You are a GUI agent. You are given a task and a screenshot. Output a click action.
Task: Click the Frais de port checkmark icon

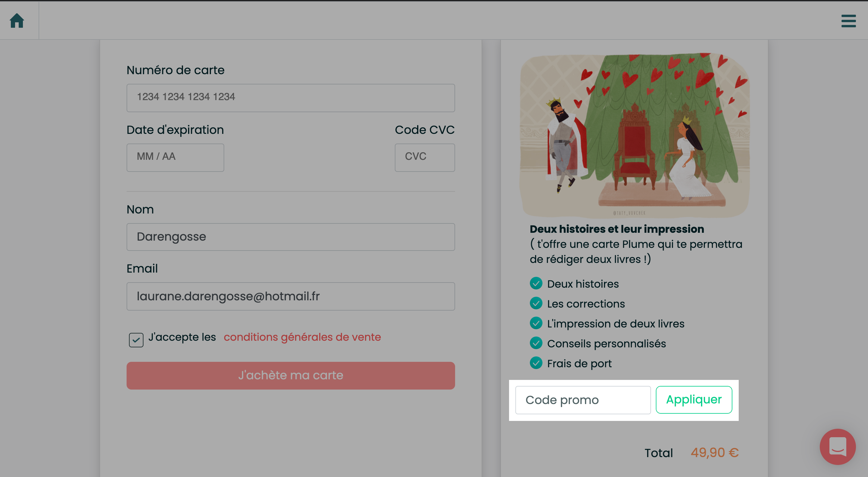point(536,363)
